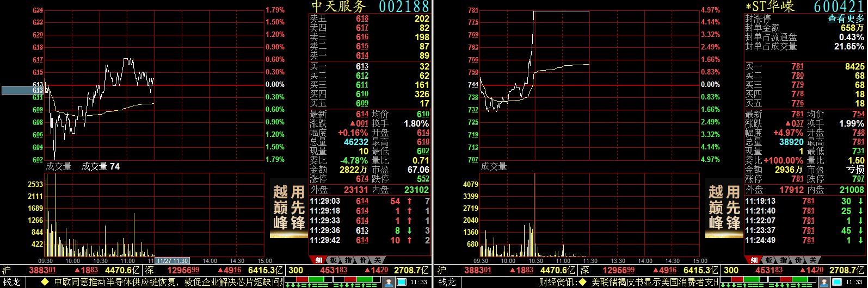This screenshot has width=868, height=288.
Task: Switch to the 关 tab in the *ST华嵘 panel
Action: (812, 260)
